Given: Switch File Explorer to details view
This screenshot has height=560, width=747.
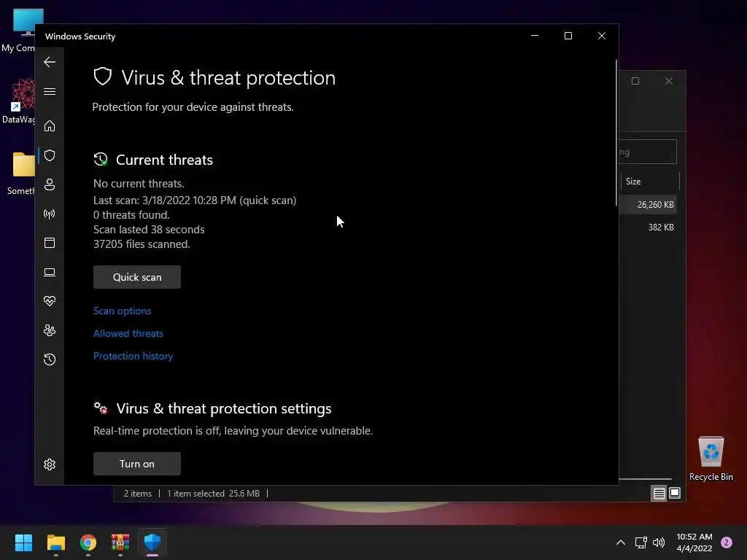Looking at the screenshot, I should [659, 494].
